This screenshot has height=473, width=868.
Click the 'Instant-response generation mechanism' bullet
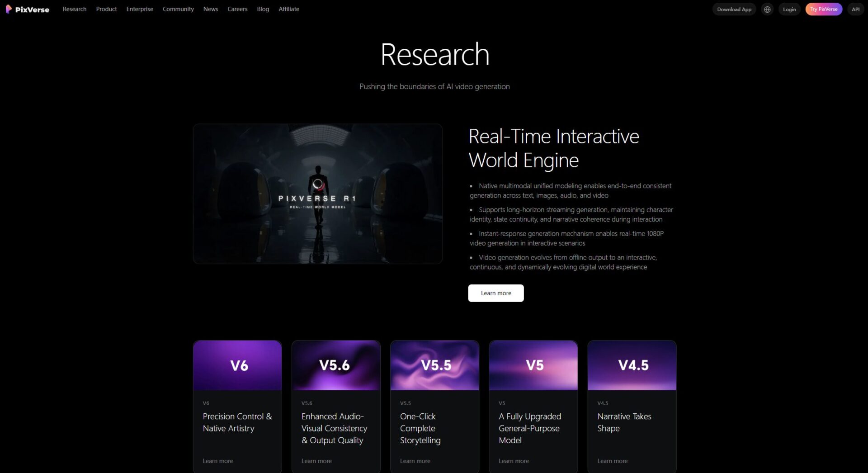click(x=567, y=238)
